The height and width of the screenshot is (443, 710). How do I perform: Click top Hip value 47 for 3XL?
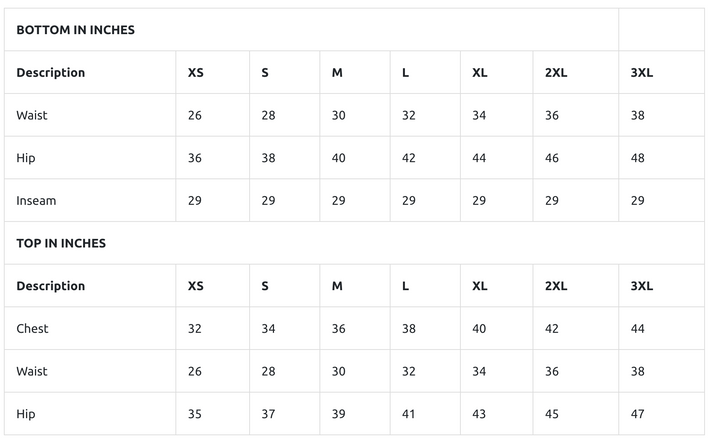pos(638,414)
